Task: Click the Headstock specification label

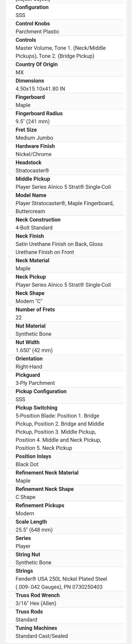Action: coord(28,163)
